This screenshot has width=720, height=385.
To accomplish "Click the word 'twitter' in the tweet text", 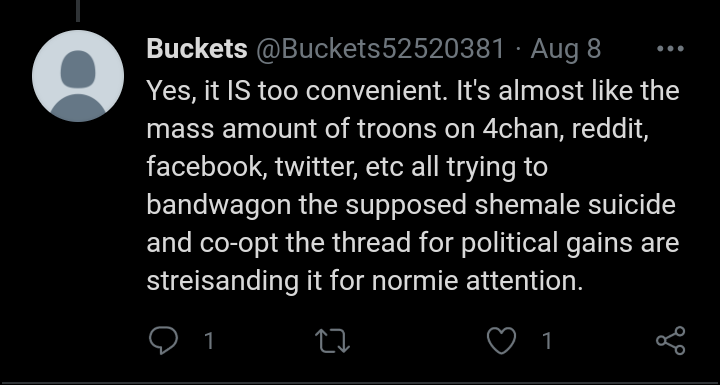I will pyautogui.click(x=316, y=167).
